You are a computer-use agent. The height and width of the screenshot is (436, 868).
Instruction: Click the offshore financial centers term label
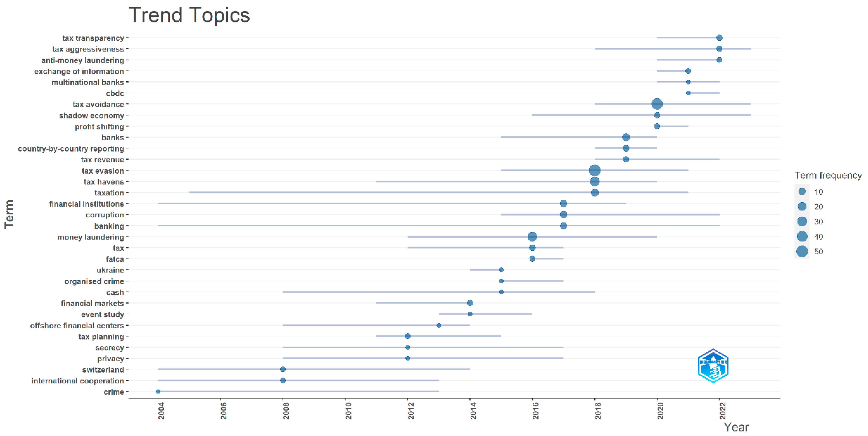click(x=77, y=326)
